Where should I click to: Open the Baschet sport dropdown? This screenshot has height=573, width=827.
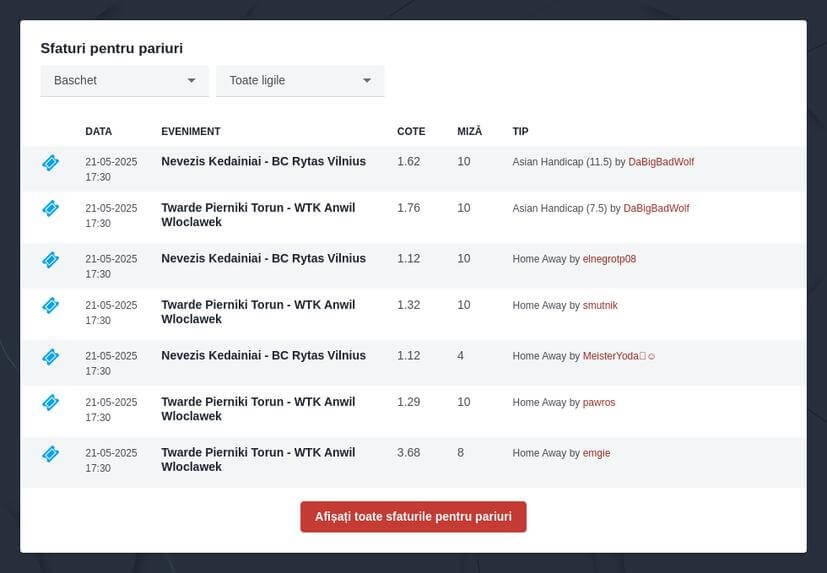(125, 81)
